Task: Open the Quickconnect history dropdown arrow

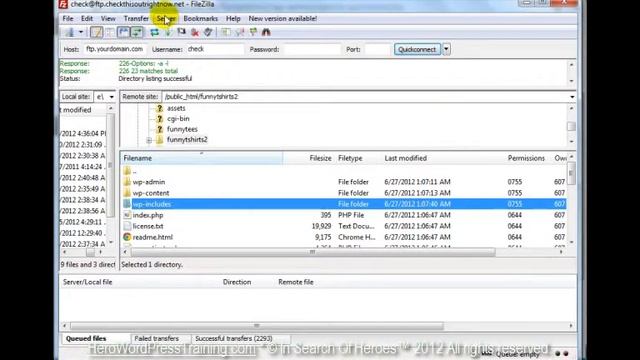Action: (x=446, y=49)
